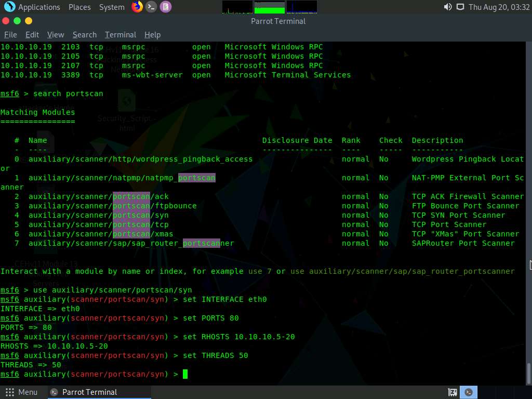
Task: Click port '2103' in services list
Action: (71, 47)
